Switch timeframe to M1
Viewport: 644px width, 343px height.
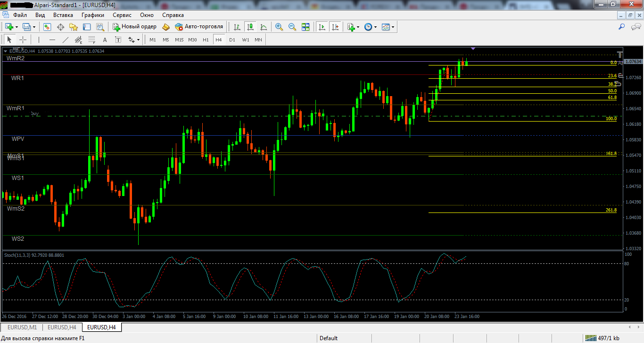[153, 40]
